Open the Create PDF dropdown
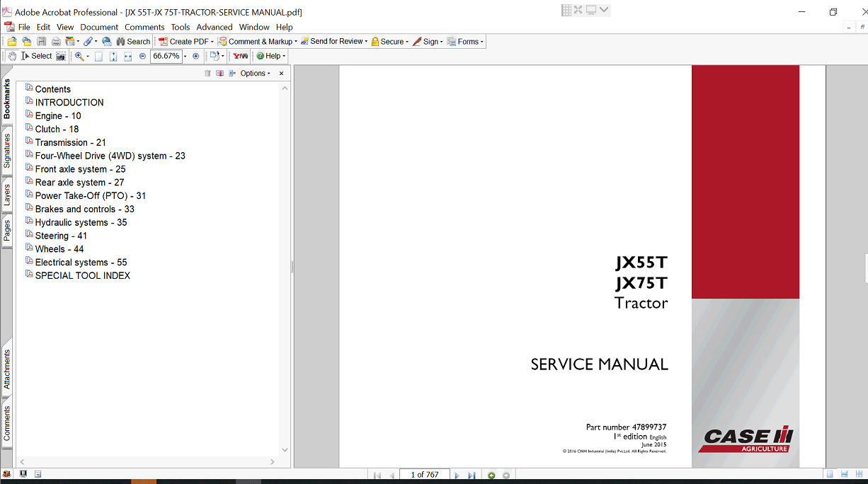Screen dimensions: 868x484 coord(186,42)
